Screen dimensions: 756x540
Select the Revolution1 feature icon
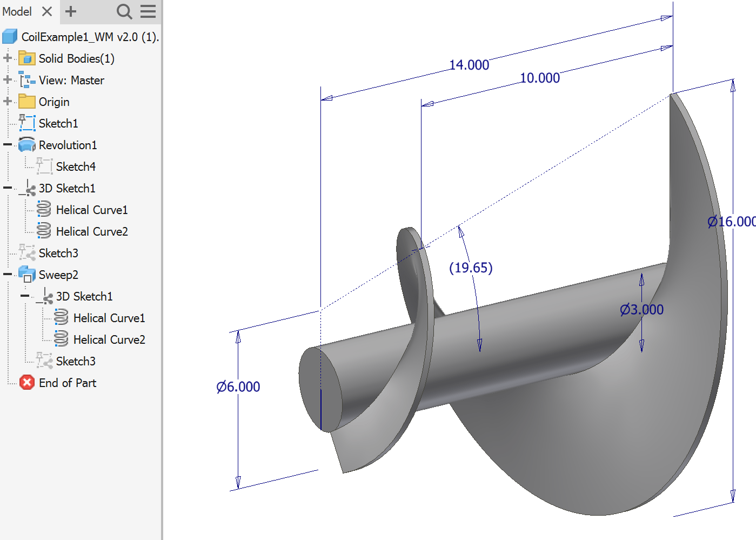pos(26,144)
